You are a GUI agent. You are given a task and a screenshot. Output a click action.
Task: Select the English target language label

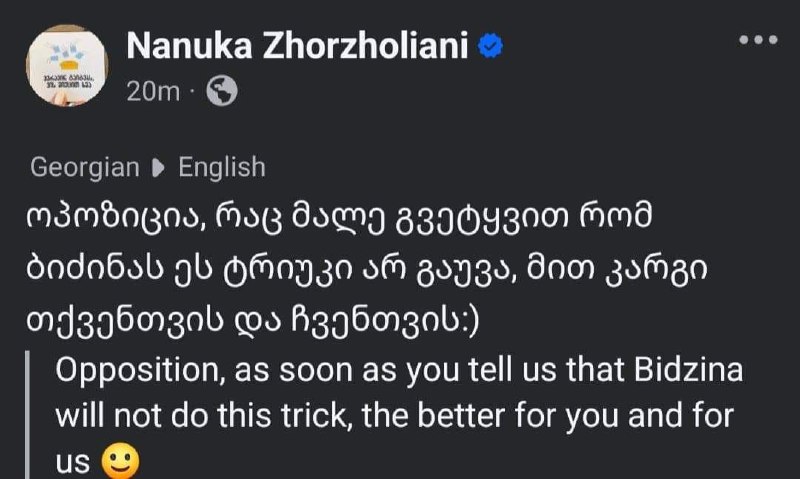click(x=222, y=167)
